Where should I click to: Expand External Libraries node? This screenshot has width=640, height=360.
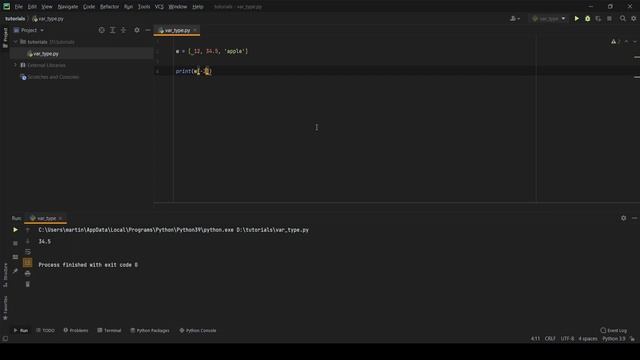tap(16, 65)
